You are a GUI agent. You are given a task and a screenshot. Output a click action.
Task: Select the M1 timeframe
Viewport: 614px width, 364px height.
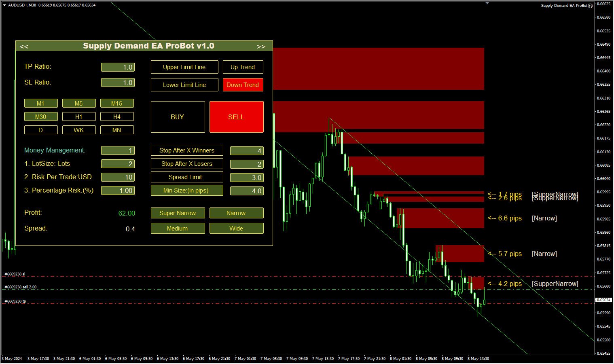[x=41, y=104]
